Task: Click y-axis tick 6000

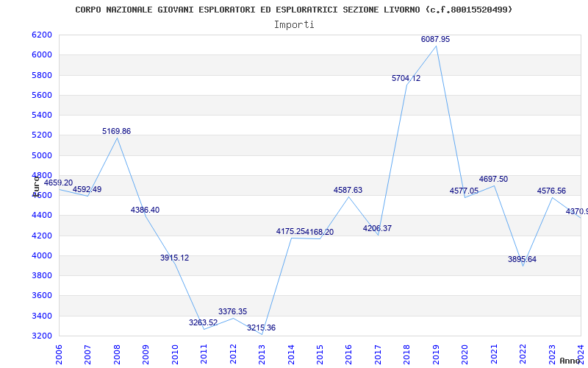Action: [42, 54]
